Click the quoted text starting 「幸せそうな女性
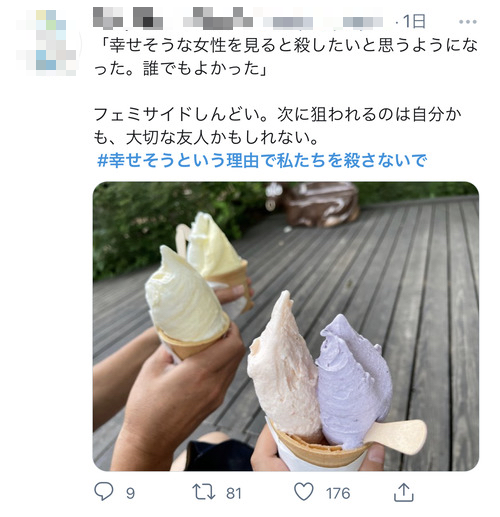 pyautogui.click(x=286, y=57)
